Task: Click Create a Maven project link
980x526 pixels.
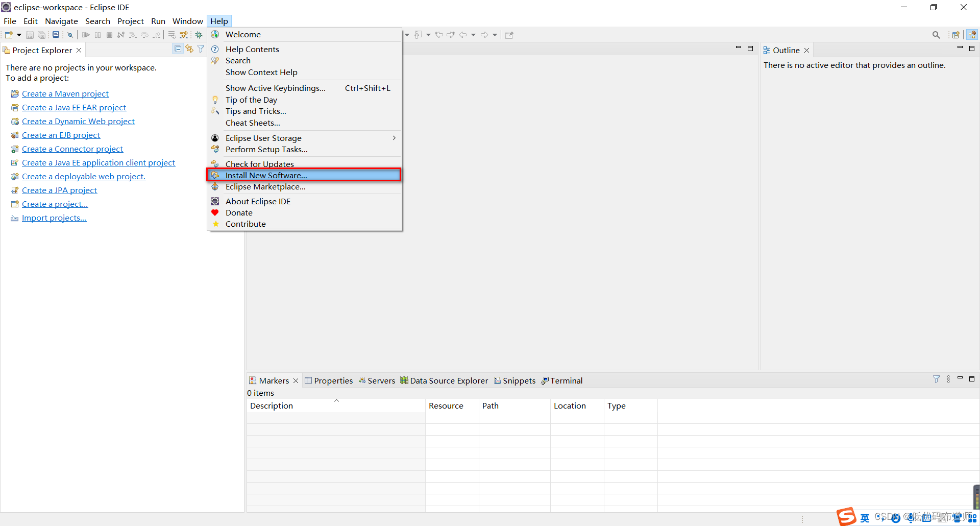Action: [65, 93]
